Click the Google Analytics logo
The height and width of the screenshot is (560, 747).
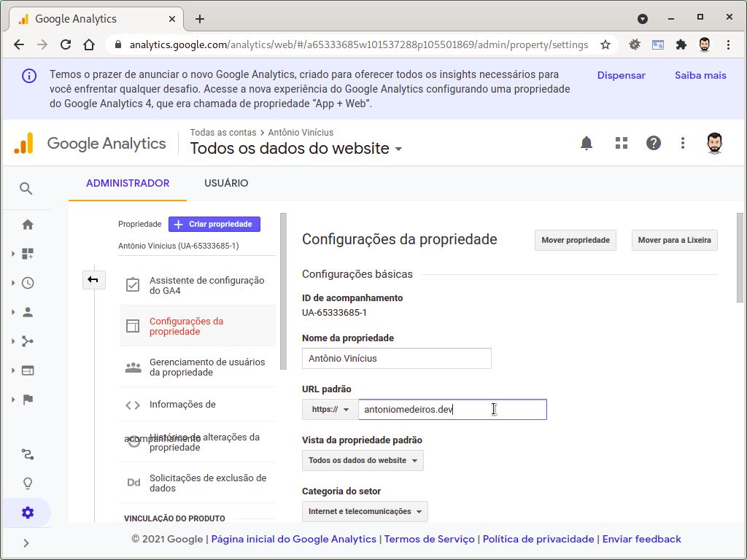coord(90,144)
